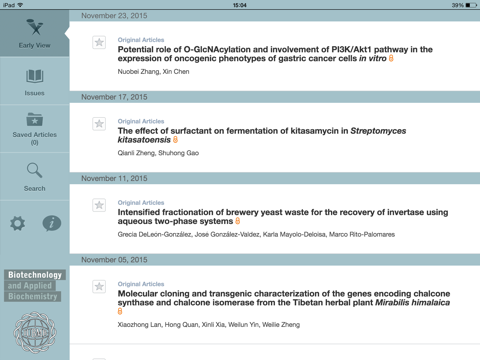The width and height of the screenshot is (480, 360).
Task: Select Original Articles label above gastric cancer article
Action: [141, 40]
